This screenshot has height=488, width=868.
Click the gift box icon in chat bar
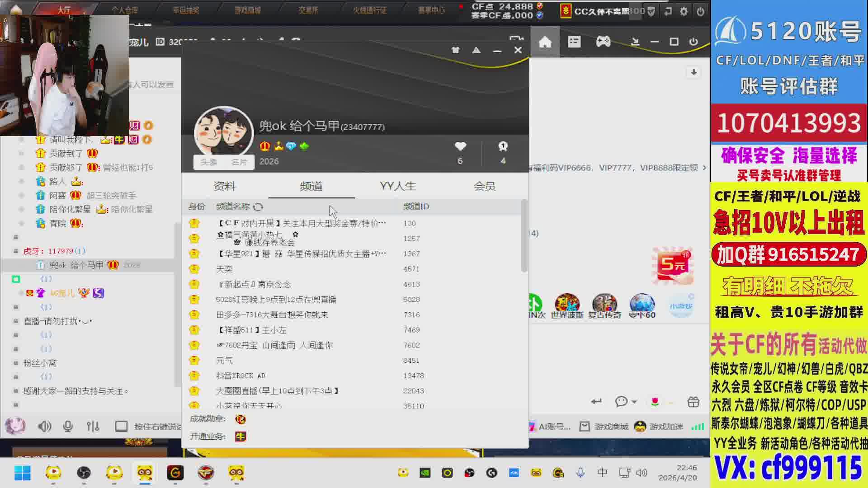point(693,402)
